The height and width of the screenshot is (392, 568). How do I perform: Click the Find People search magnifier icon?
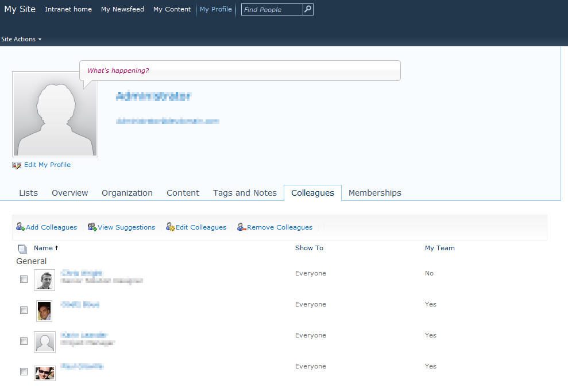[308, 9]
